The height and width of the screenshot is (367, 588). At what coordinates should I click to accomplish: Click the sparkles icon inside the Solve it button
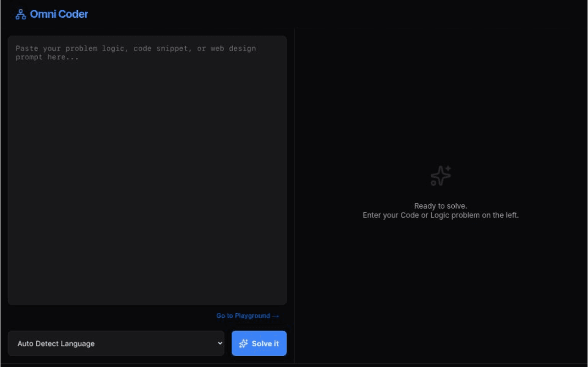click(243, 343)
